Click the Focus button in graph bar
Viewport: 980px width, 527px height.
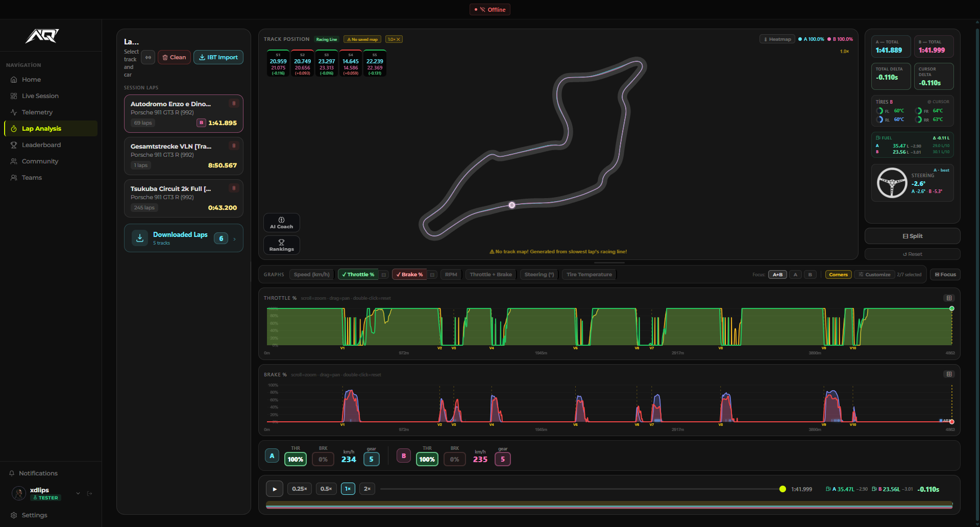(x=945, y=275)
